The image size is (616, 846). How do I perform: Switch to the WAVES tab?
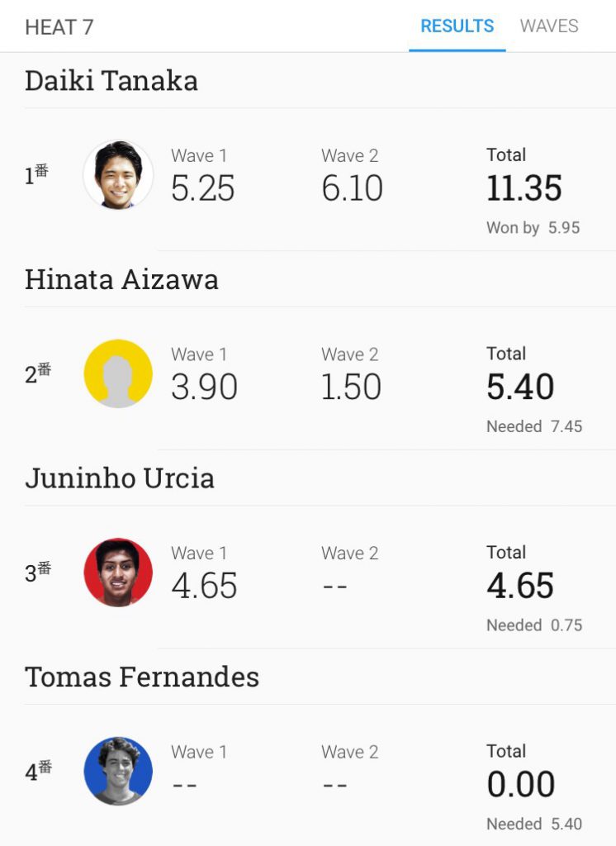[549, 26]
